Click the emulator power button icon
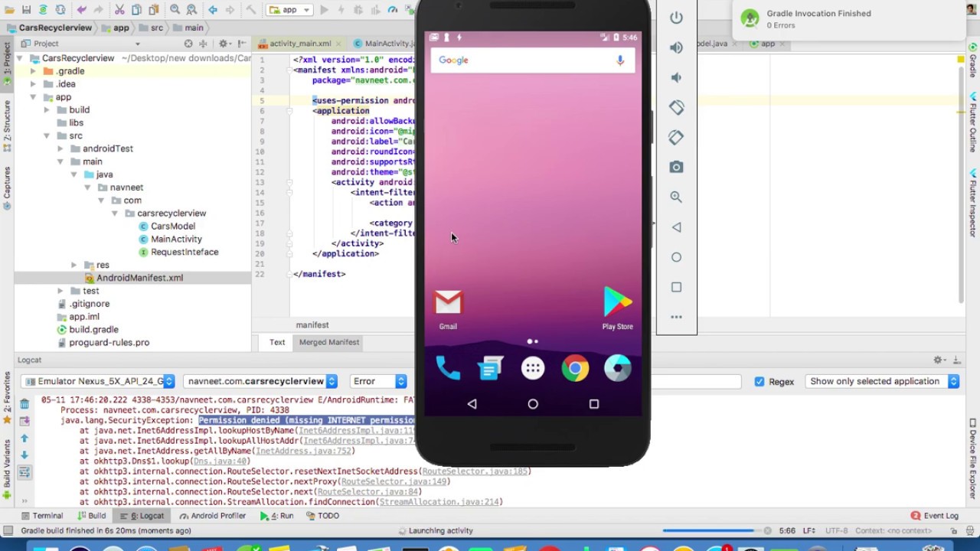 [x=676, y=18]
